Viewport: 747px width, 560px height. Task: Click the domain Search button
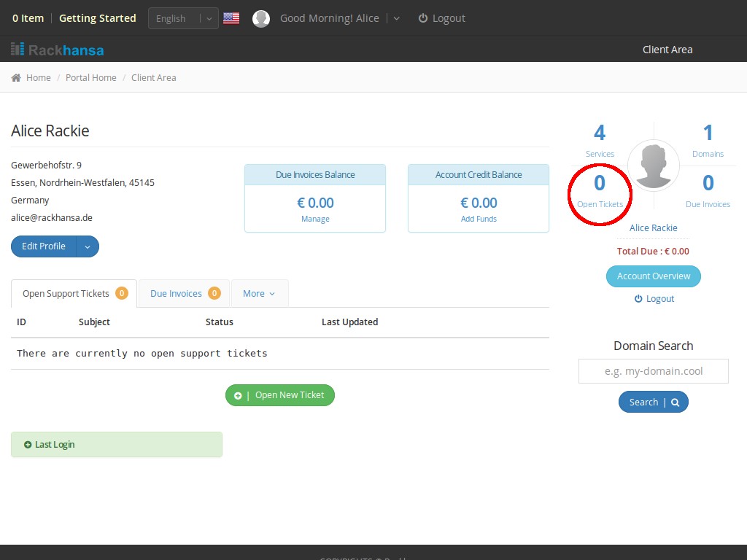(x=654, y=402)
